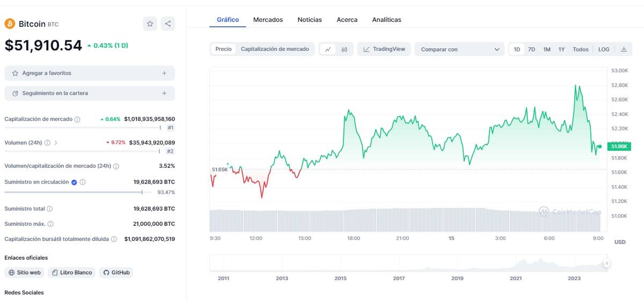This screenshot has width=644, height=302.
Task: Expand the Volumen (24h) chevron arrow
Action: tap(56, 143)
